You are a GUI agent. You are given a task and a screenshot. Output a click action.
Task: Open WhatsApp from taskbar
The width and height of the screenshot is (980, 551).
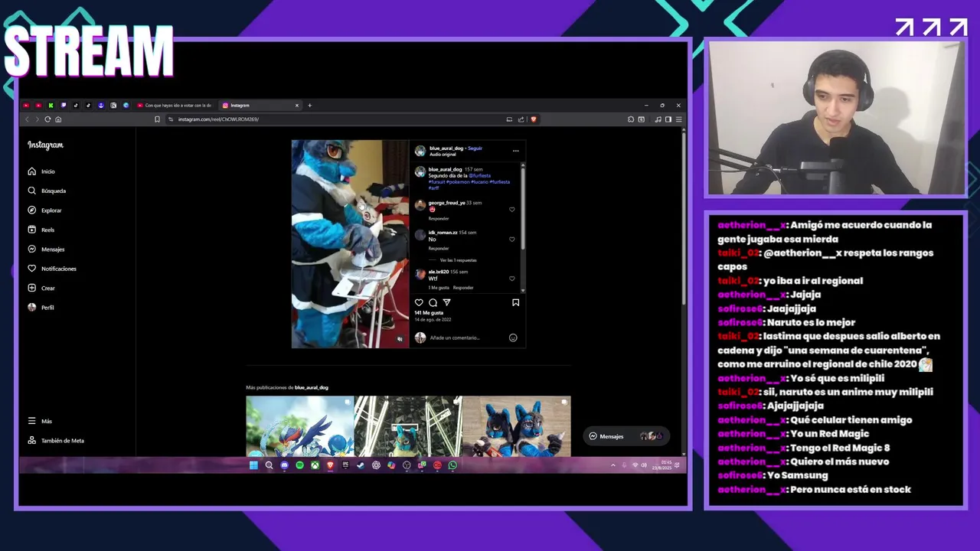tap(452, 465)
